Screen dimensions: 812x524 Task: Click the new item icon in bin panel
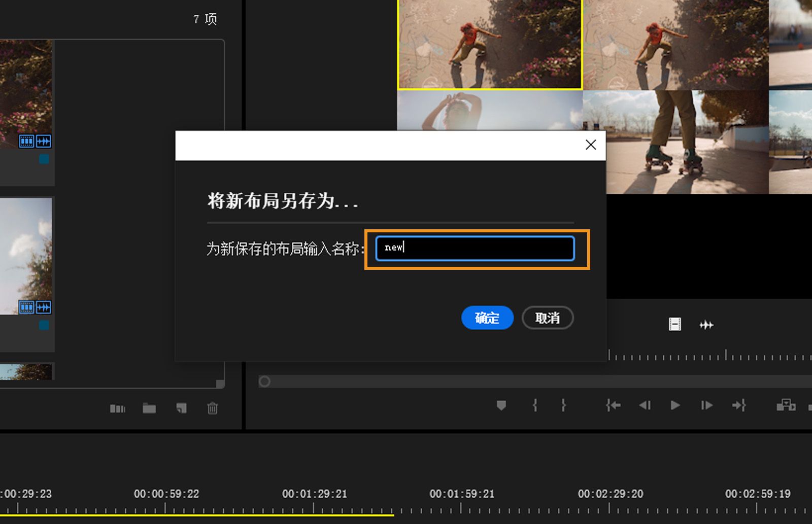tap(181, 408)
